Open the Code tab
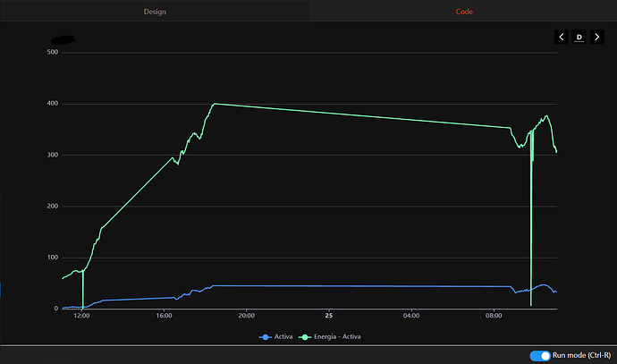The image size is (617, 364). coord(462,12)
